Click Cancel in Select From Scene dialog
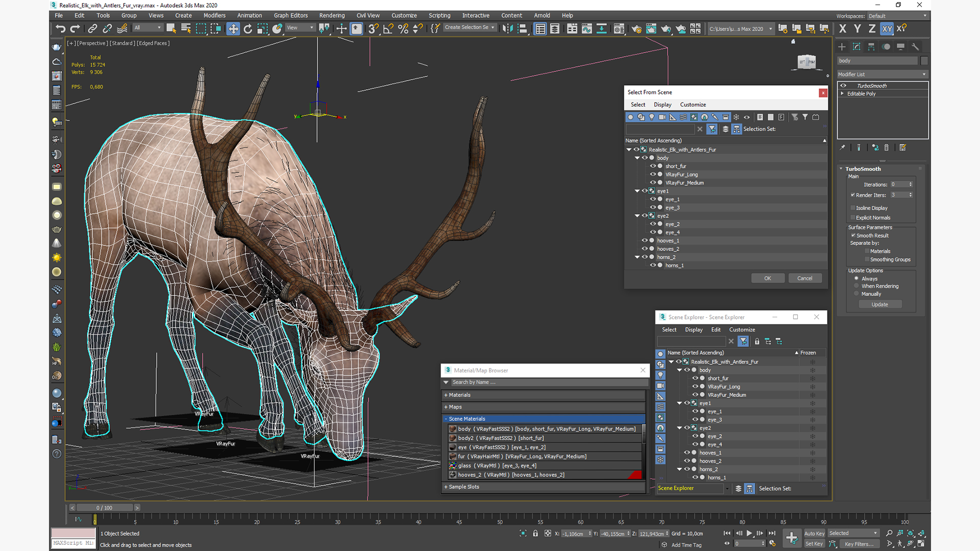Screen dimensions: 980x551 [804, 278]
